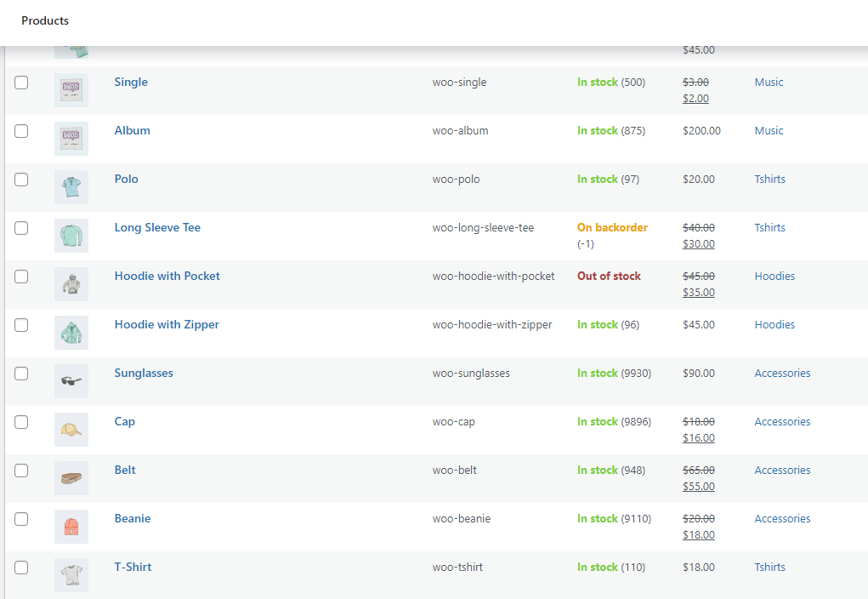Select the checkbox for Album
This screenshot has height=599, width=868.
coord(21,131)
